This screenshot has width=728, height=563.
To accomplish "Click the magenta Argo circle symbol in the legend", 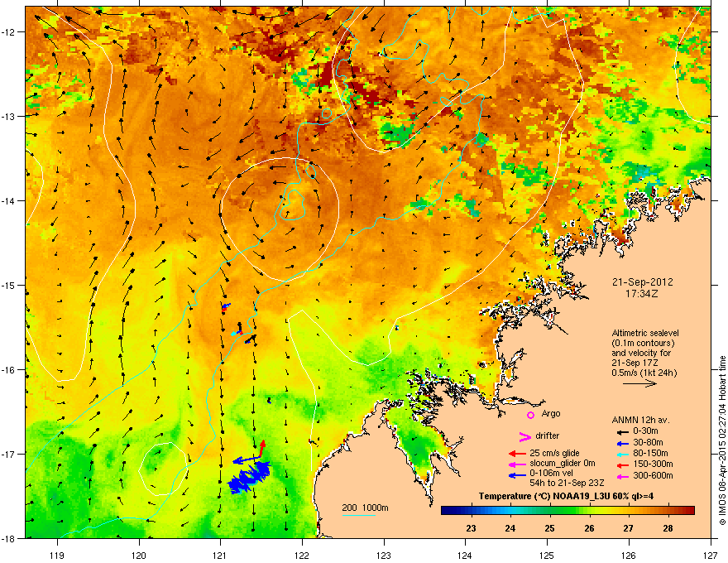I will coord(530,415).
